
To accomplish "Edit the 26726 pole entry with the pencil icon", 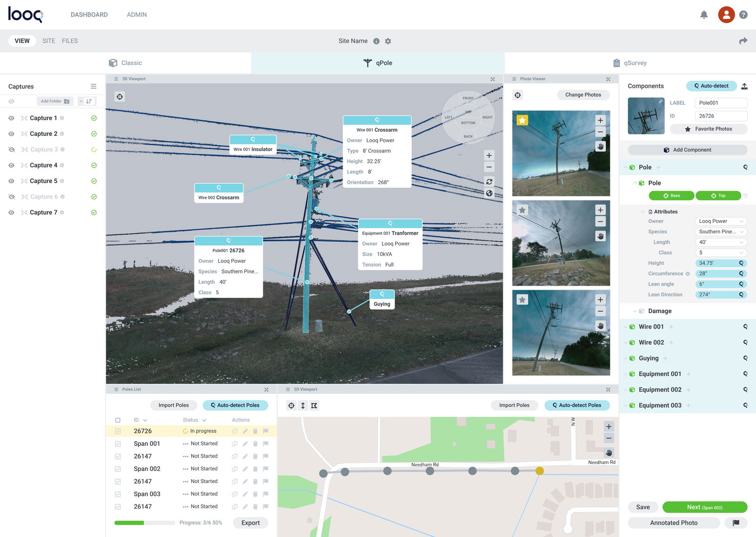I will [245, 431].
